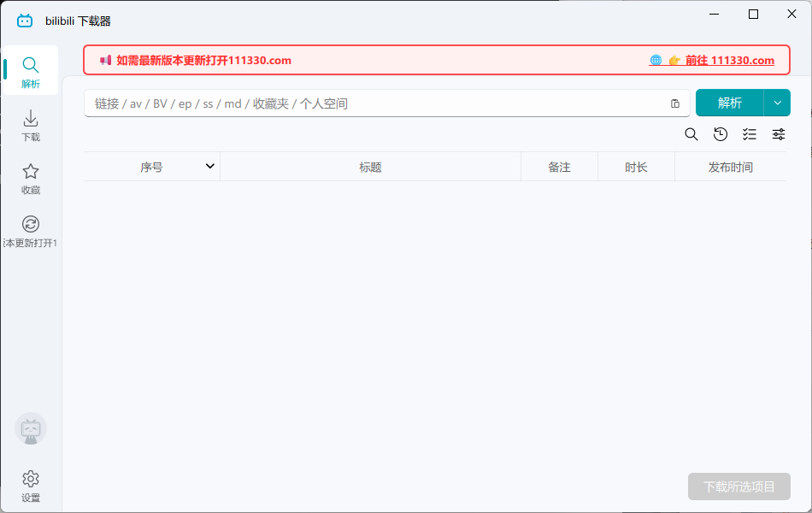The width and height of the screenshot is (812, 513).
Task: Click the globe icon in banner
Action: tap(656, 60)
